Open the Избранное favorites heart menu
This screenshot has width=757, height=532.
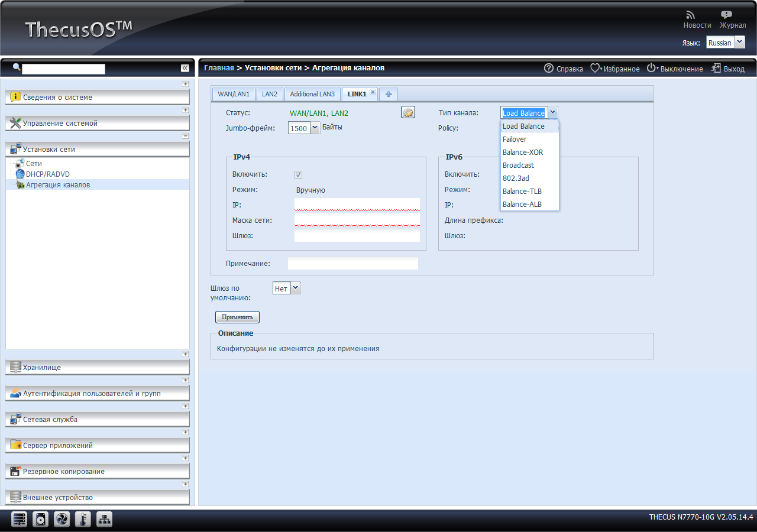click(596, 69)
